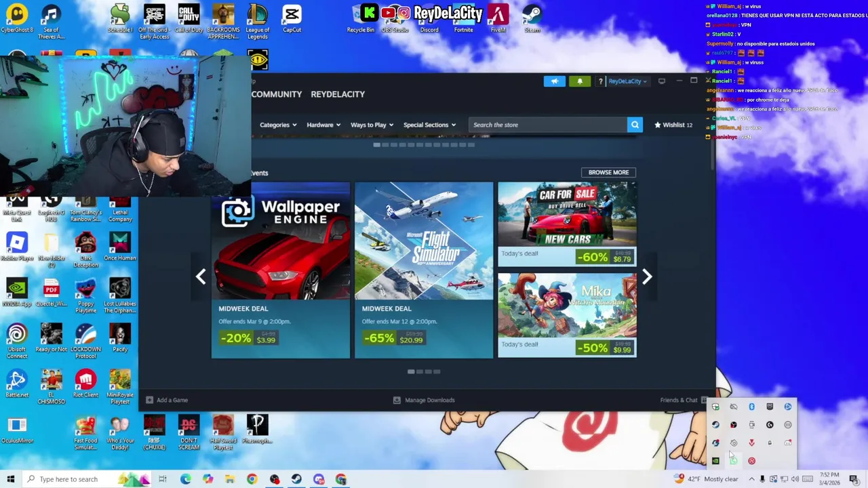Open the REYDELACITY profile tab
This screenshot has height=488, width=868.
[x=338, y=94]
